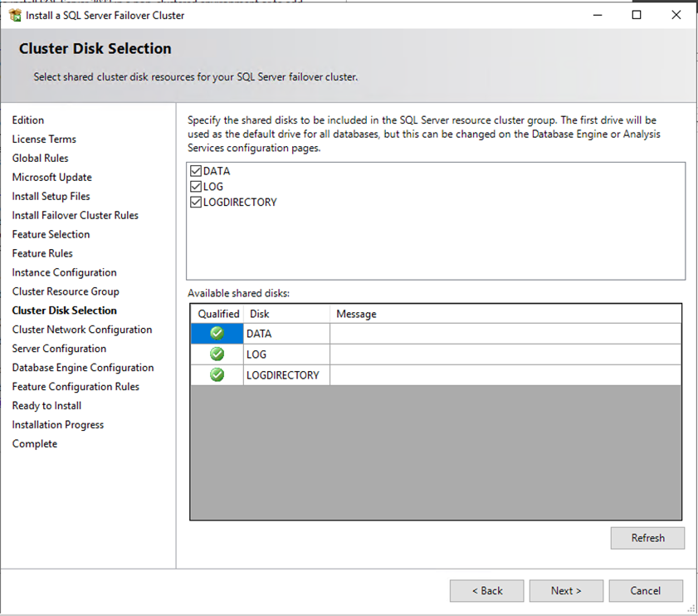
Task: Toggle the LOGDIRECTORY disk checkbox
Action: point(196,203)
